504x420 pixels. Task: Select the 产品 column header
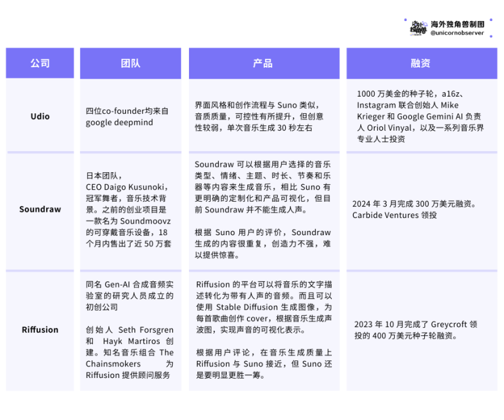[x=264, y=63]
